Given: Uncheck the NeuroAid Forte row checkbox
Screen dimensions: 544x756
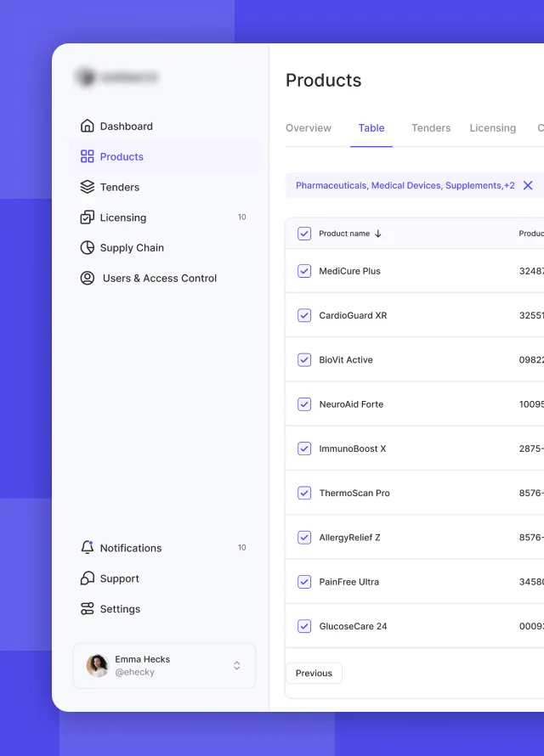Looking at the screenshot, I should coord(304,404).
